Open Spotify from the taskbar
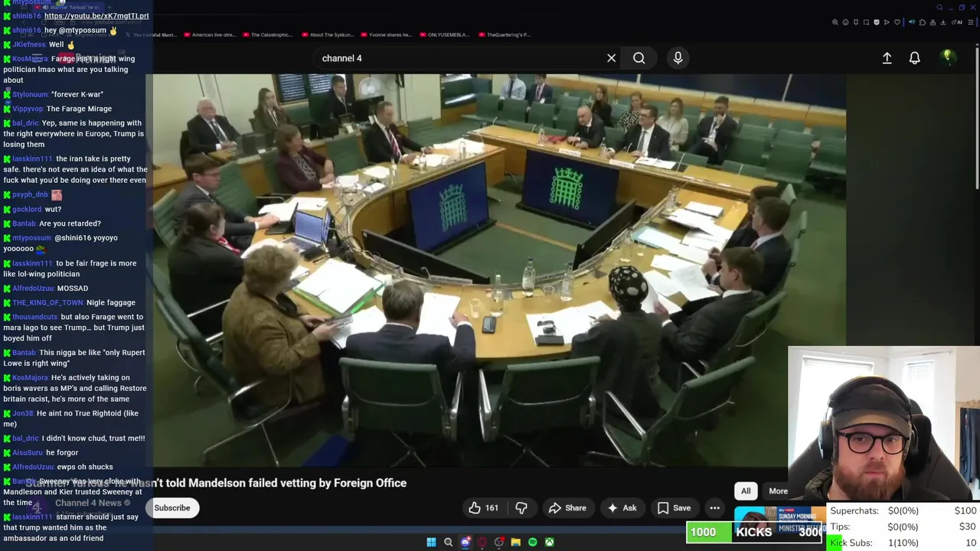The image size is (980, 551). [532, 542]
